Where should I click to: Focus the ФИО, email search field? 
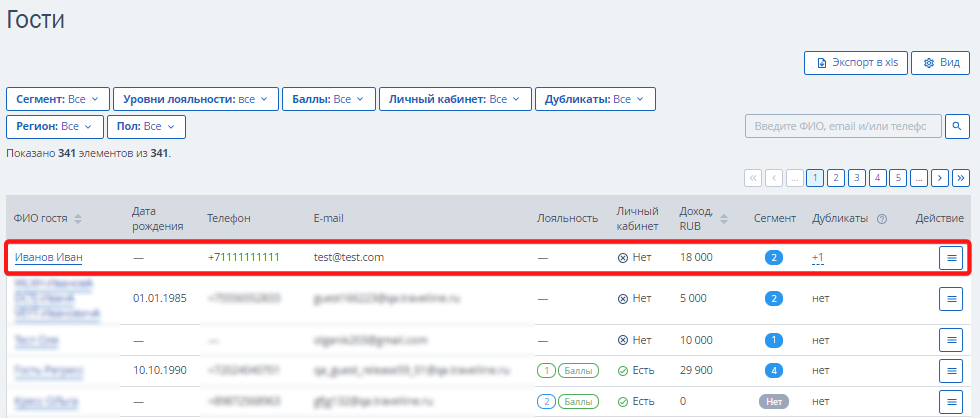tap(843, 126)
